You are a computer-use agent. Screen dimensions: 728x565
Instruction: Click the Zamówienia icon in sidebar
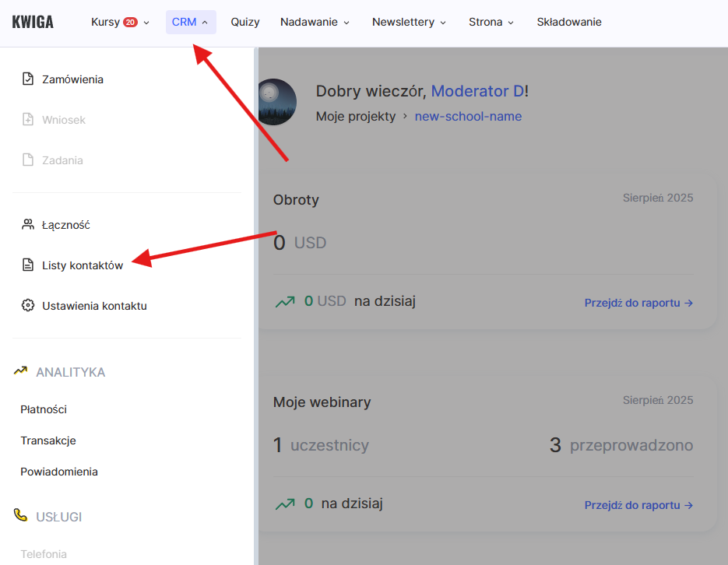pyautogui.click(x=28, y=79)
